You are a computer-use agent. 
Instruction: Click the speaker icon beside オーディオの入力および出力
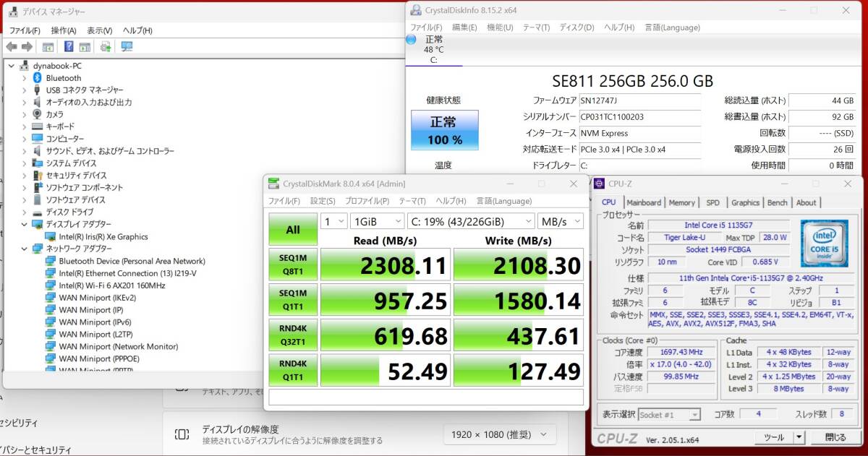[x=38, y=102]
